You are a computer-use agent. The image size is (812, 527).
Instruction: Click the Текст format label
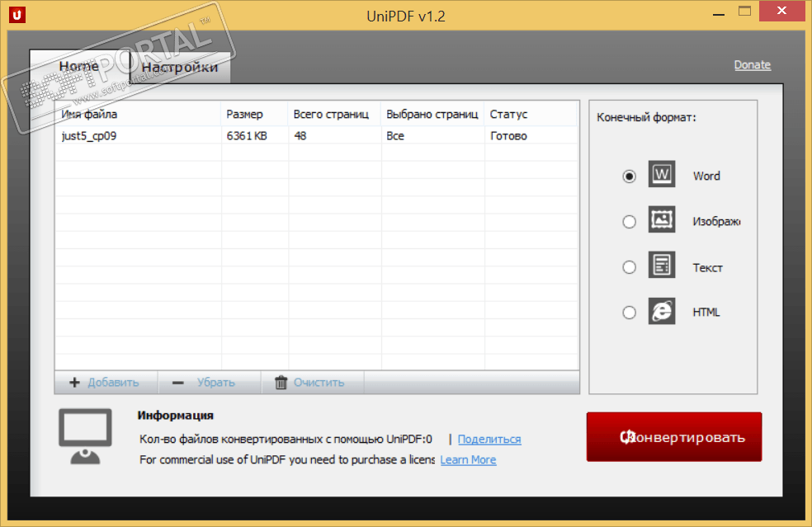707,268
